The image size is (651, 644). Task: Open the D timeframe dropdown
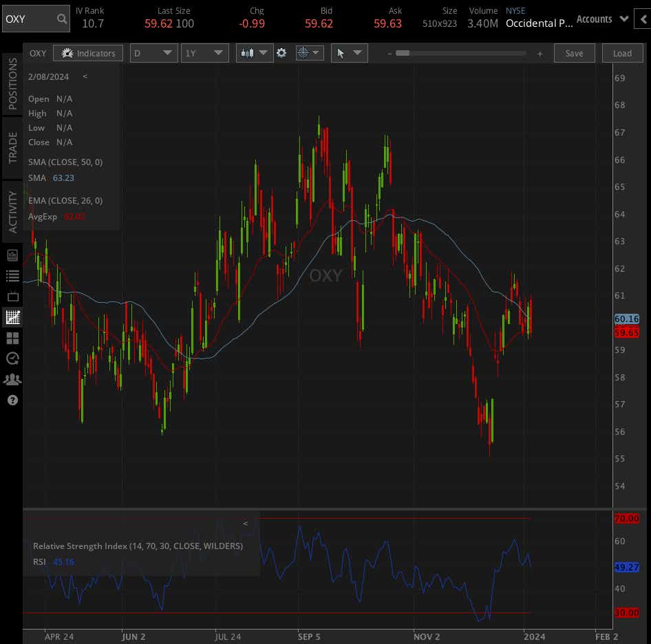click(153, 52)
